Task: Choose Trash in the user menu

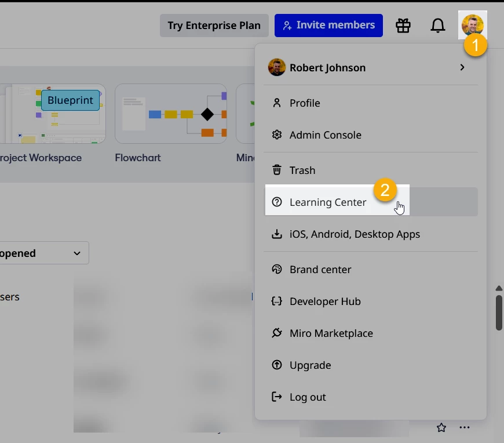Action: 371,170
